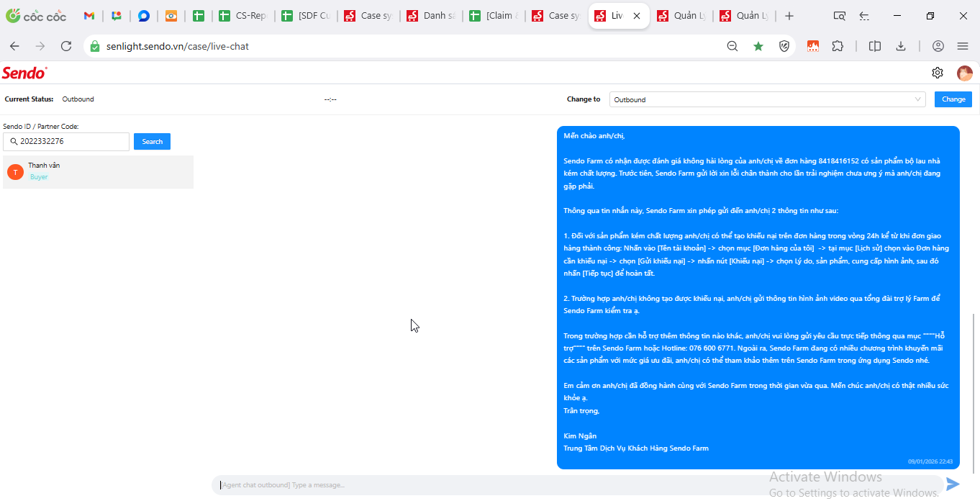Click the address bar URL
The height and width of the screenshot is (501, 980).
click(178, 46)
